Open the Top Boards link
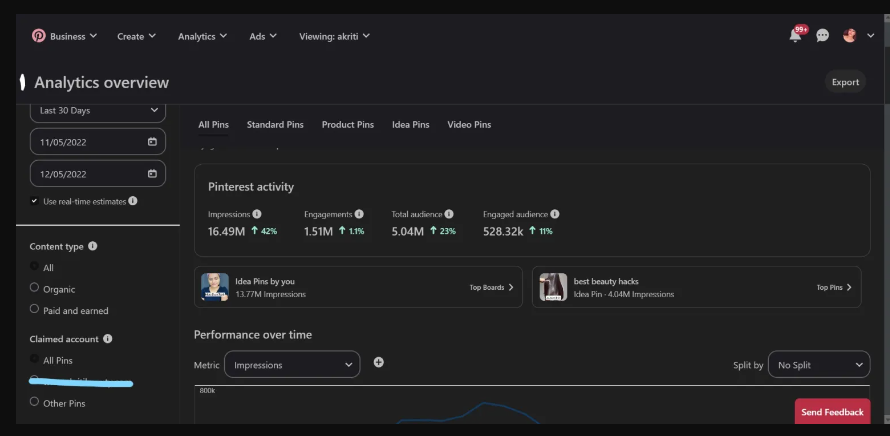Image resolution: width=890 pixels, height=436 pixels. point(492,287)
